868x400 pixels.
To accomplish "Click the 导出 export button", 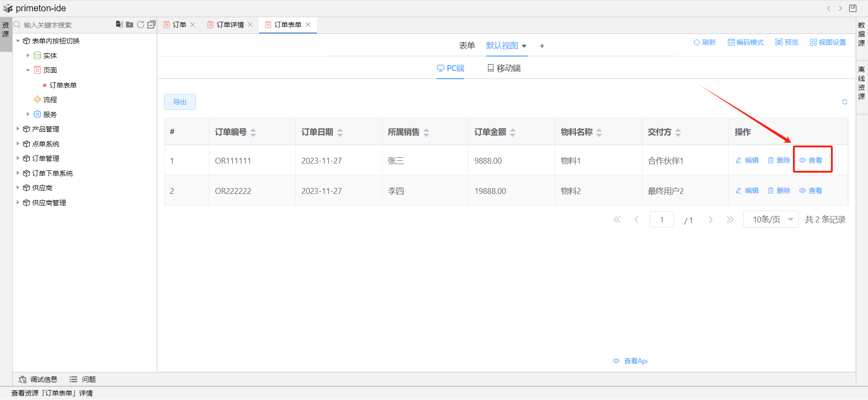I will [180, 102].
